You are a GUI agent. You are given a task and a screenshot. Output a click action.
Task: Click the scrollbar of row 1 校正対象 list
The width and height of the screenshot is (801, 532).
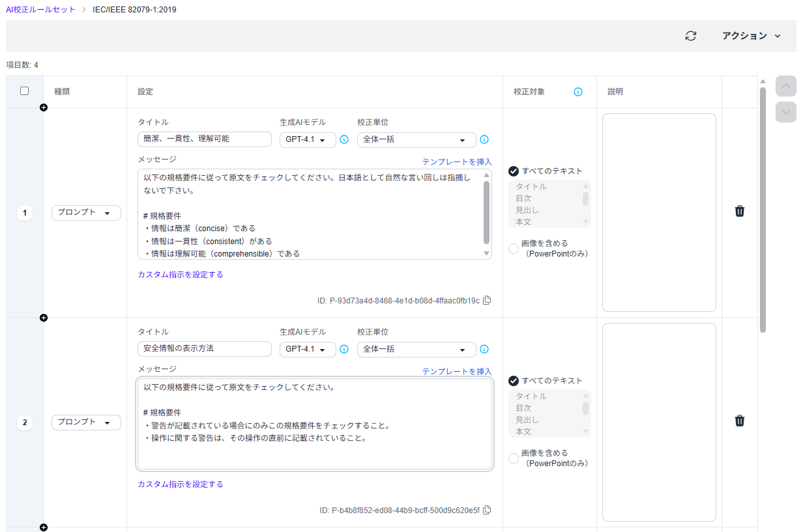click(586, 199)
